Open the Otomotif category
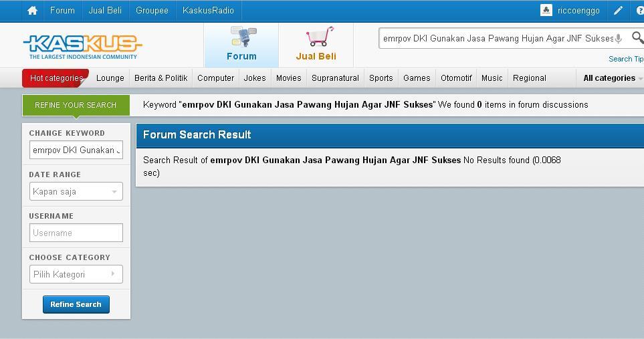 point(456,78)
